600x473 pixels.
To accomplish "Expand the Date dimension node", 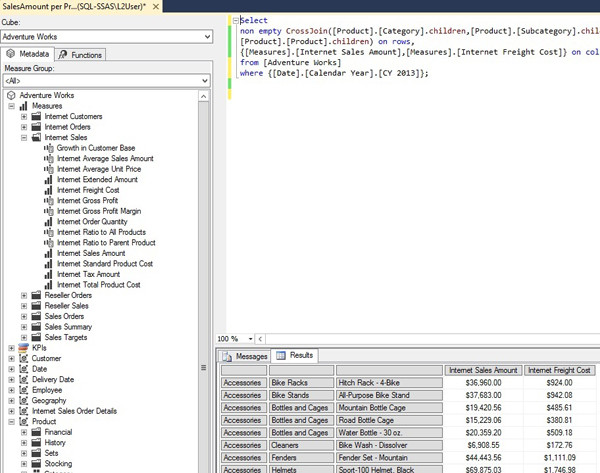I will 11,369.
